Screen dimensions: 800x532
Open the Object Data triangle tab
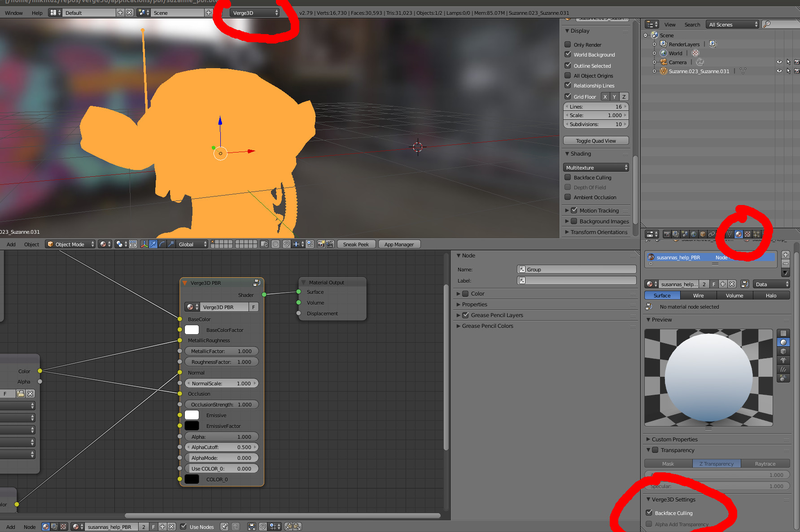pyautogui.click(x=730, y=234)
